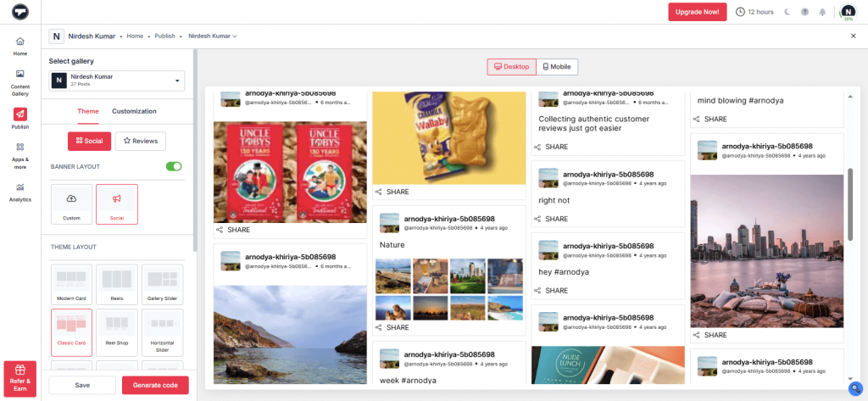
Task: Switch preview to Mobile view
Action: [x=557, y=67]
